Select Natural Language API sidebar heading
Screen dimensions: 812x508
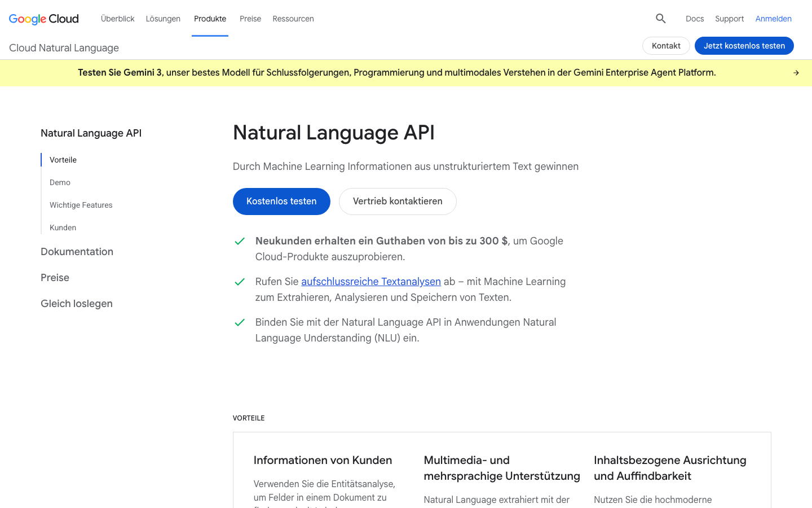(91, 133)
